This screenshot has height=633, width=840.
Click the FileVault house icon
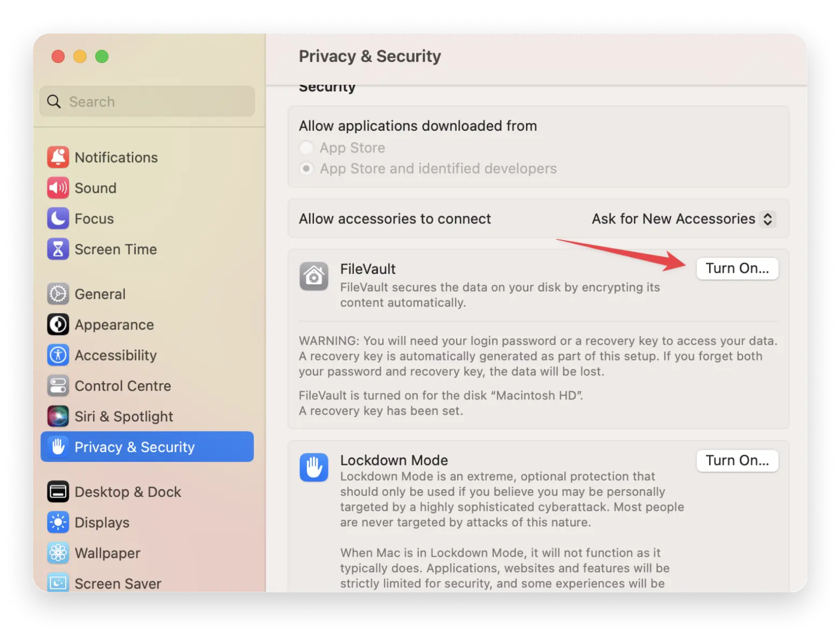[x=314, y=276]
